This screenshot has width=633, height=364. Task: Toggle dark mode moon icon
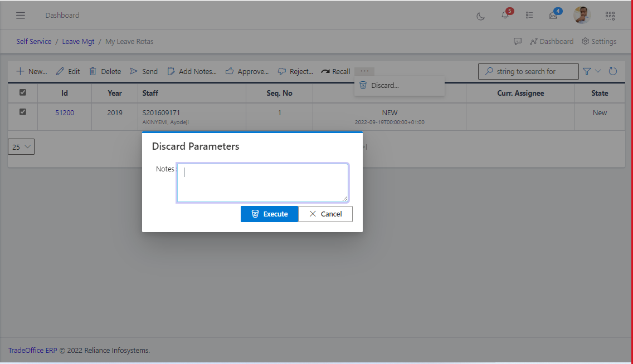480,16
